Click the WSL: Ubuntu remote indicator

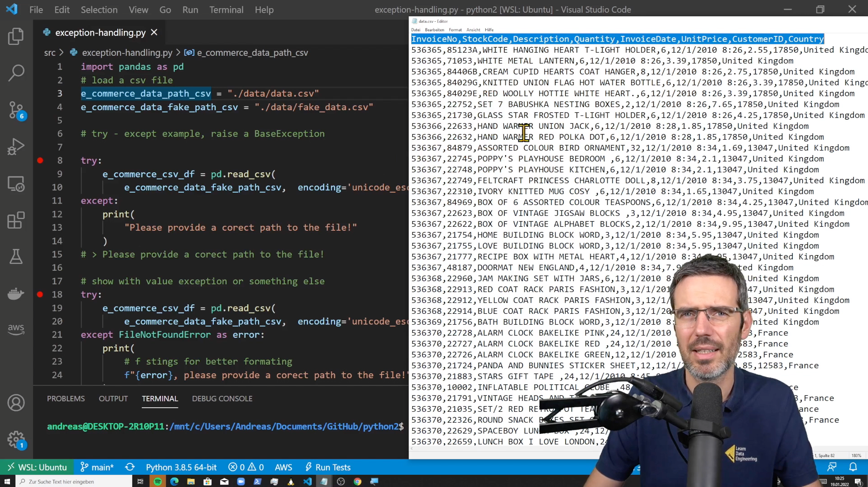click(37, 467)
